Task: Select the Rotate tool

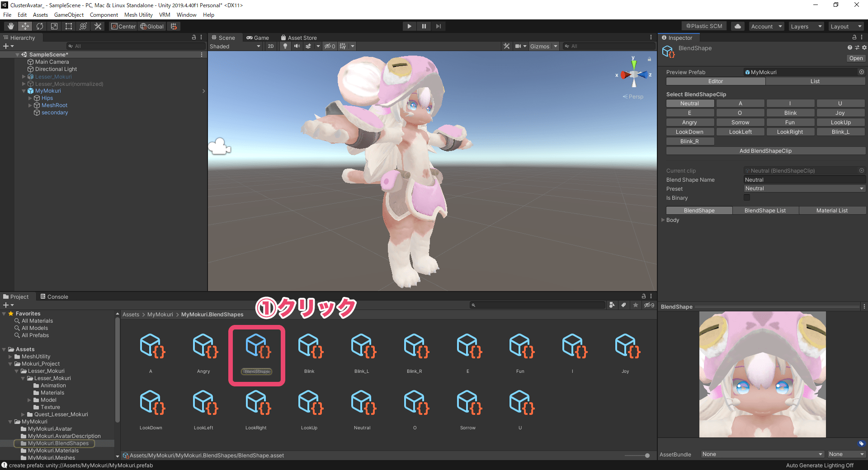Action: click(40, 26)
